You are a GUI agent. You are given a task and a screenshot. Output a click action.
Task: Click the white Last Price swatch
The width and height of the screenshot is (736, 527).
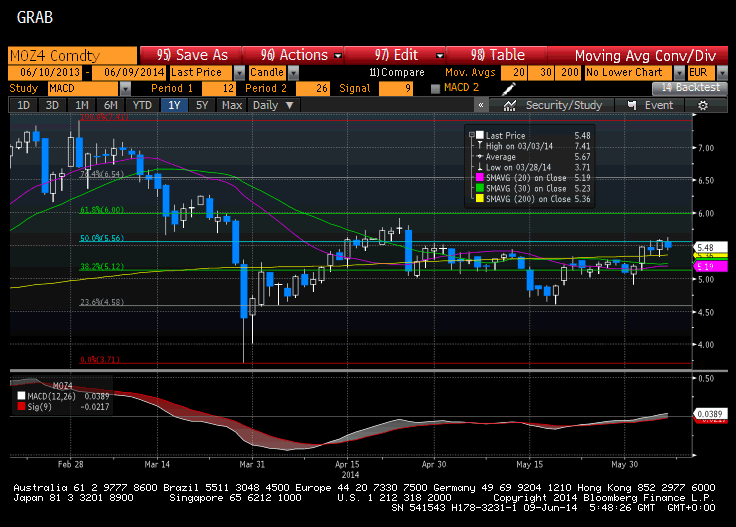coord(480,135)
